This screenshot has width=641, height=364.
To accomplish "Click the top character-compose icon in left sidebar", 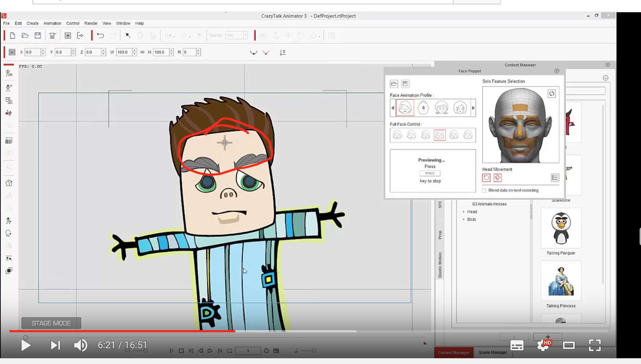I will point(9,73).
